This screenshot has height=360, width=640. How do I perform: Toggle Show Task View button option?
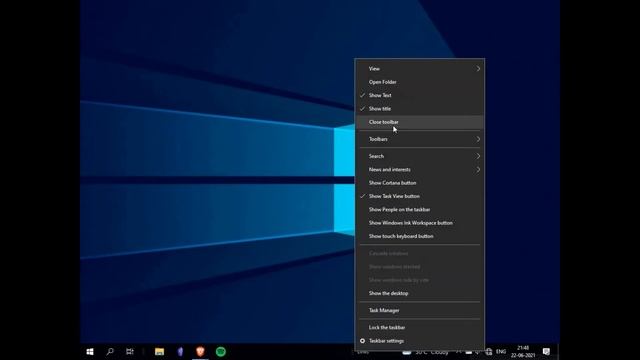click(x=420, y=196)
